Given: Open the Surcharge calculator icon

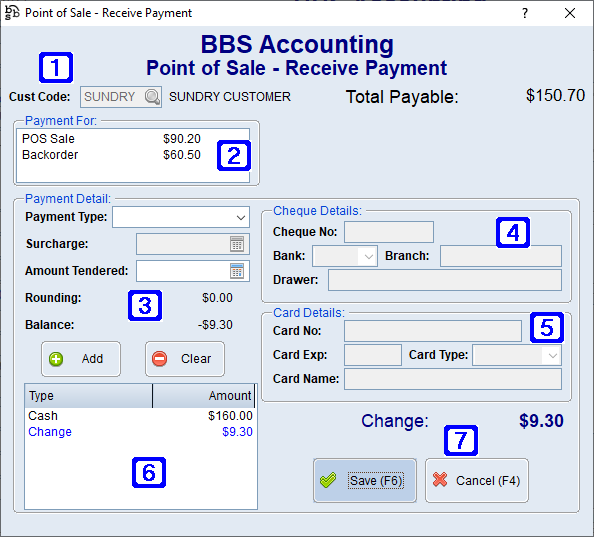Looking at the screenshot, I should 237,244.
